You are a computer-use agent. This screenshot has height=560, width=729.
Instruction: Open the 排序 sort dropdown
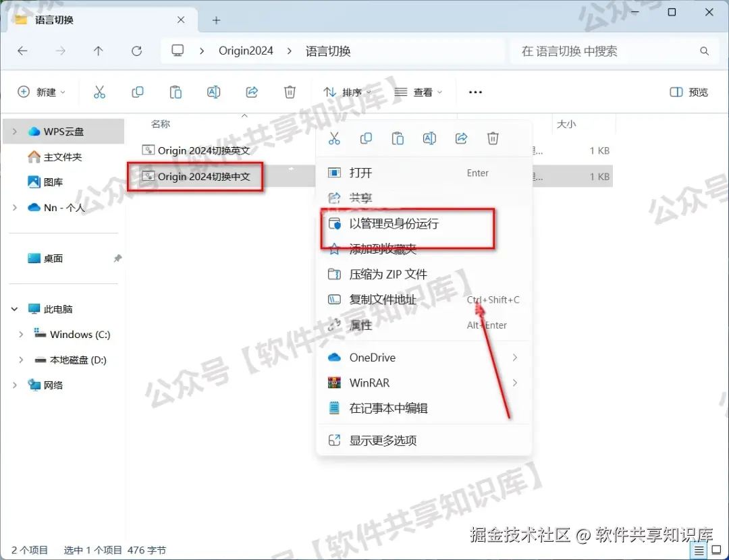[x=348, y=92]
